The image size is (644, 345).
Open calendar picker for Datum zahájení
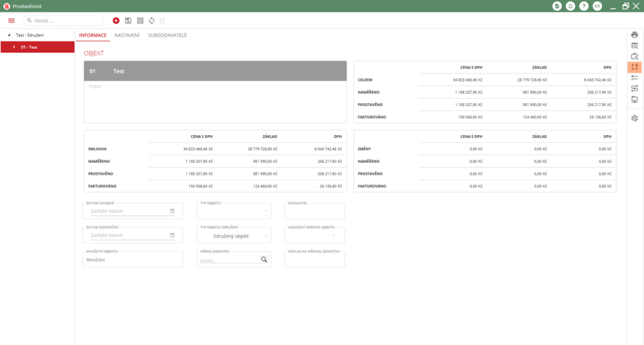tap(172, 211)
